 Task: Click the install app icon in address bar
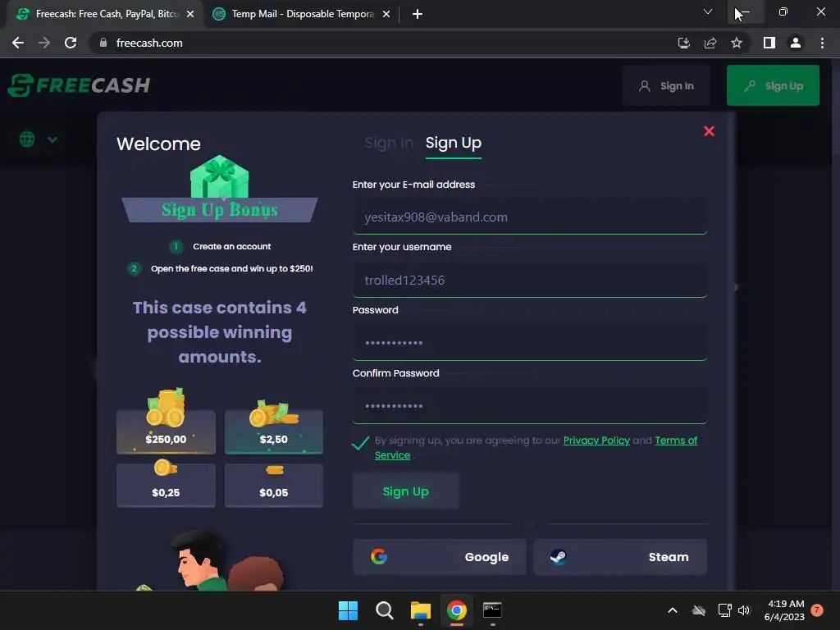tap(683, 43)
